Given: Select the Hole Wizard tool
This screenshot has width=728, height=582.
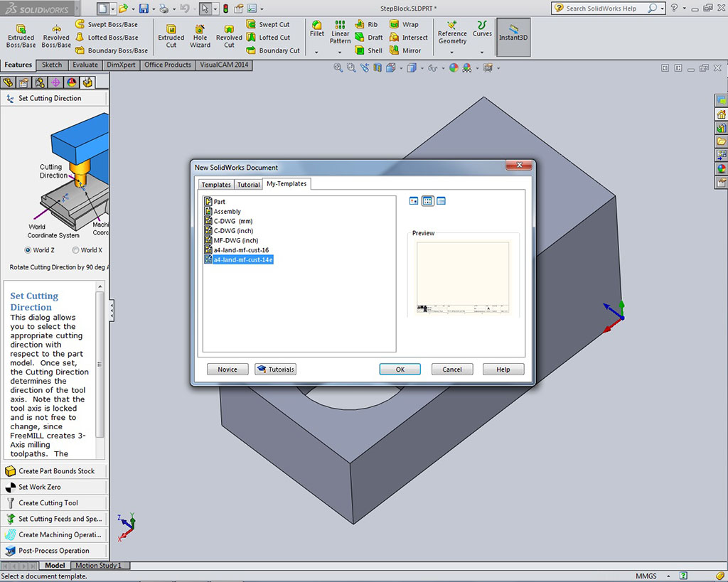Looking at the screenshot, I should point(200,29).
